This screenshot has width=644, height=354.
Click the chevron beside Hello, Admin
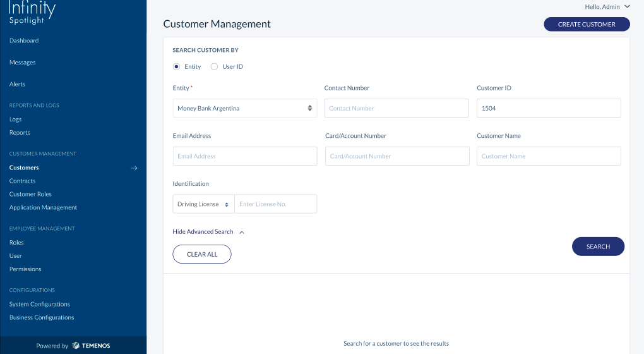[x=627, y=6]
